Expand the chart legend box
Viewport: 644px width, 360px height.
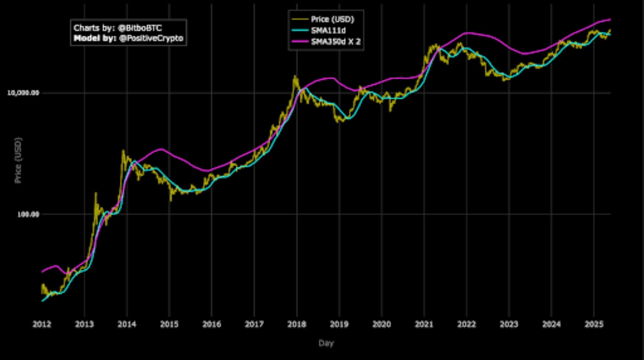326,31
